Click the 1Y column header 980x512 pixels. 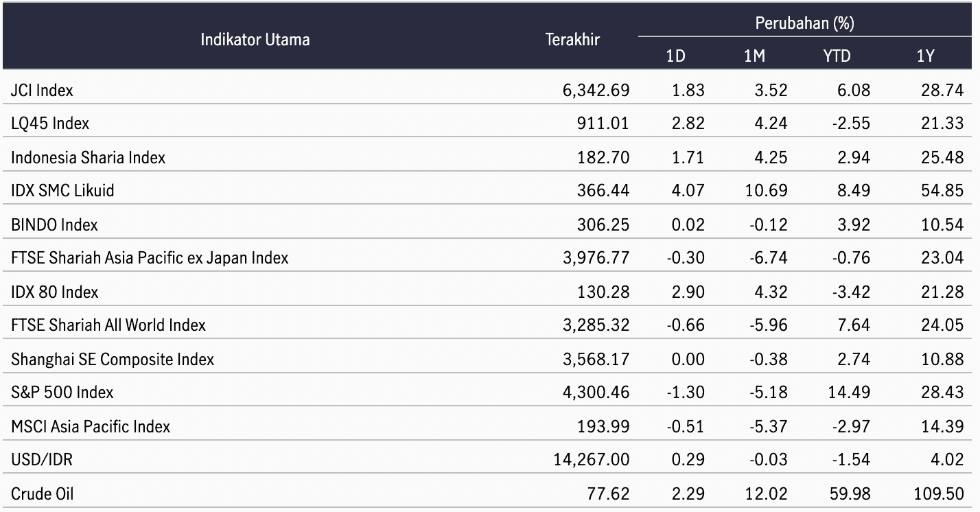pos(925,56)
